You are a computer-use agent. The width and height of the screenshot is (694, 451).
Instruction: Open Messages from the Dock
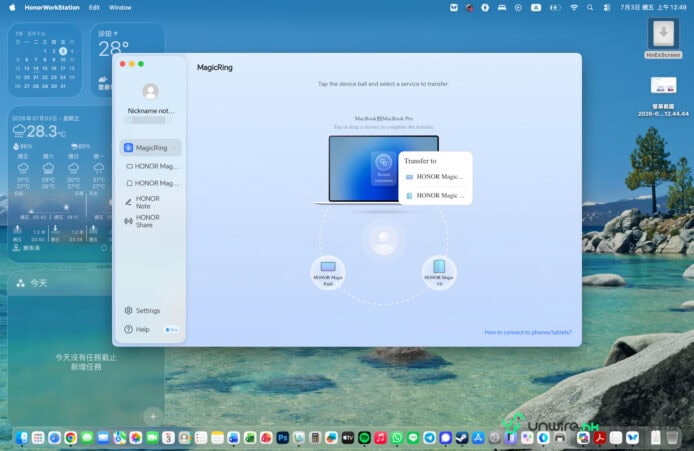(x=87, y=438)
